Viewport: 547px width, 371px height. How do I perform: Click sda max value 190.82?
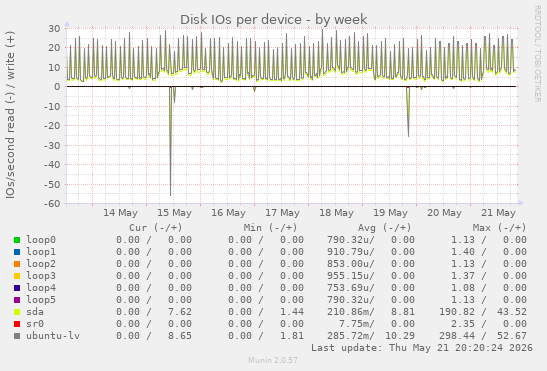(x=457, y=312)
